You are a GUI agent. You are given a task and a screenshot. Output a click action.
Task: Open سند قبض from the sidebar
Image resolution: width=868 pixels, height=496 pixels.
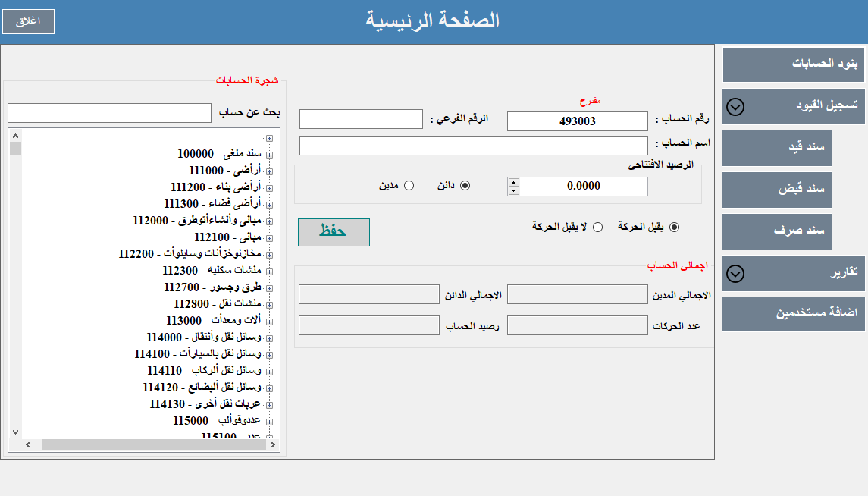point(777,190)
